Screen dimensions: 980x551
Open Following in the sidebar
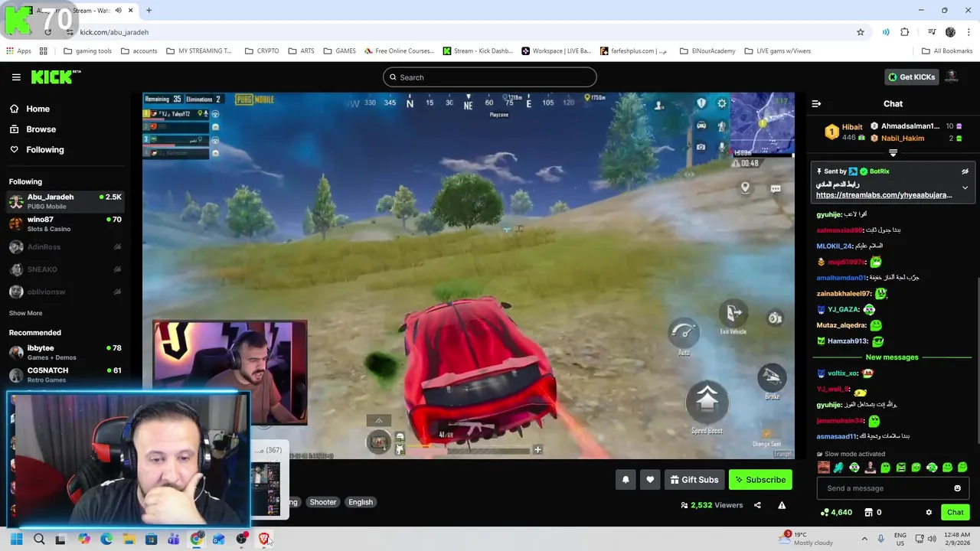tap(44, 150)
